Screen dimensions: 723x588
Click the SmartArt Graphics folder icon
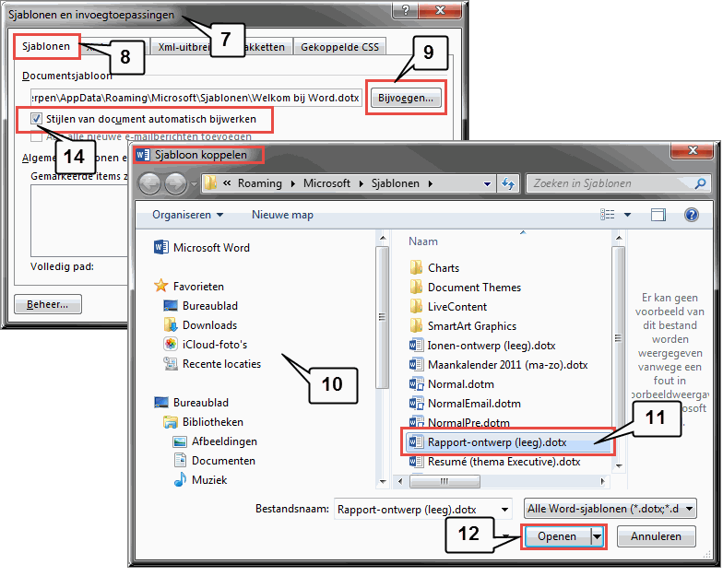click(x=416, y=325)
